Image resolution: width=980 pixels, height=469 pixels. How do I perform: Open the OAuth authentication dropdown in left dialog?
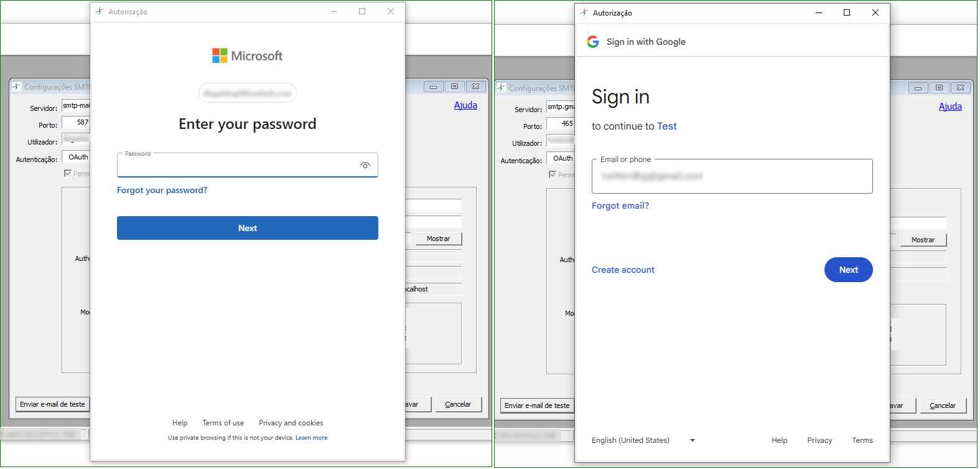click(x=77, y=158)
